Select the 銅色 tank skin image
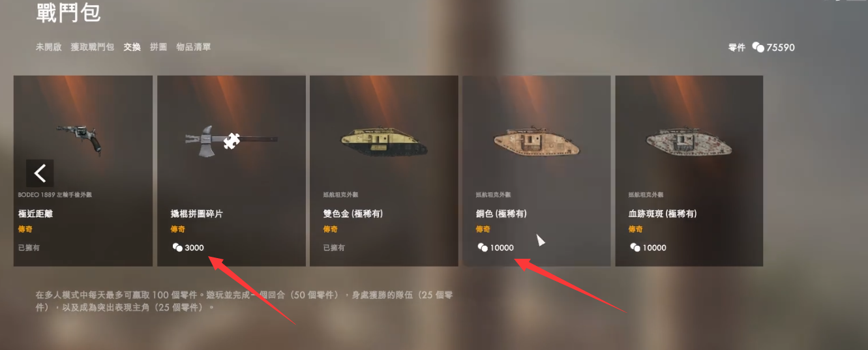Viewport: 868px width, 350px height. pyautogui.click(x=536, y=139)
